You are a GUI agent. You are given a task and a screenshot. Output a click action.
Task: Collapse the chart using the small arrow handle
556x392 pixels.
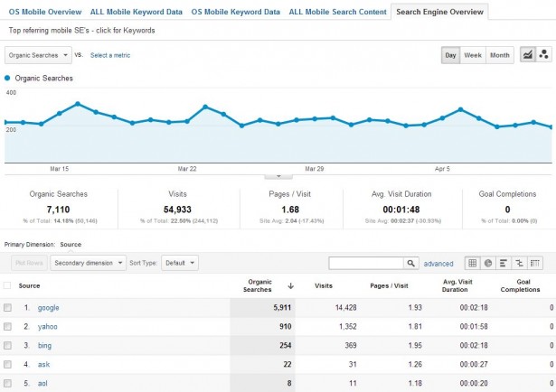click(x=278, y=176)
